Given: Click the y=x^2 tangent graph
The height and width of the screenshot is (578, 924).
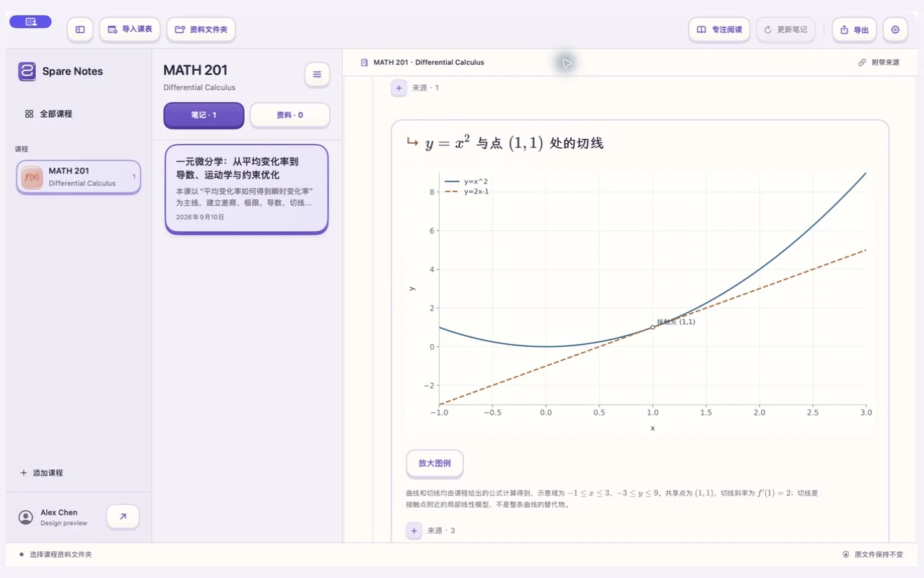Looking at the screenshot, I should pyautogui.click(x=640, y=302).
